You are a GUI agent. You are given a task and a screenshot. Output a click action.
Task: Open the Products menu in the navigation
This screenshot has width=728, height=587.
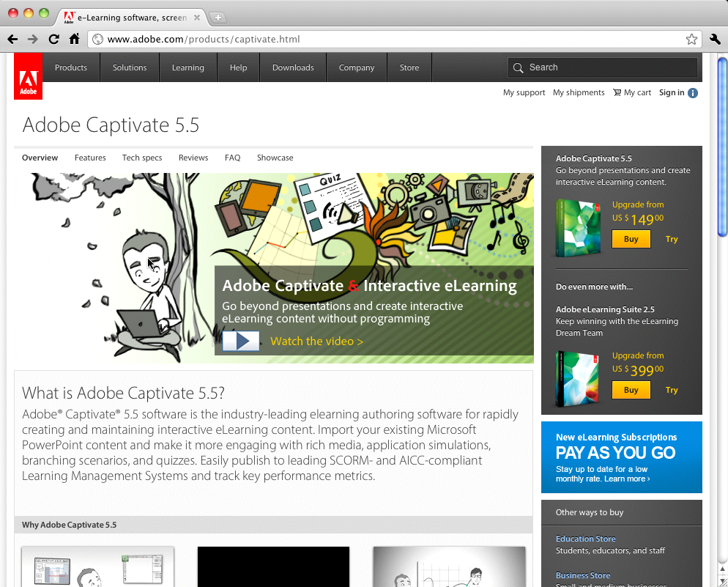point(71,67)
